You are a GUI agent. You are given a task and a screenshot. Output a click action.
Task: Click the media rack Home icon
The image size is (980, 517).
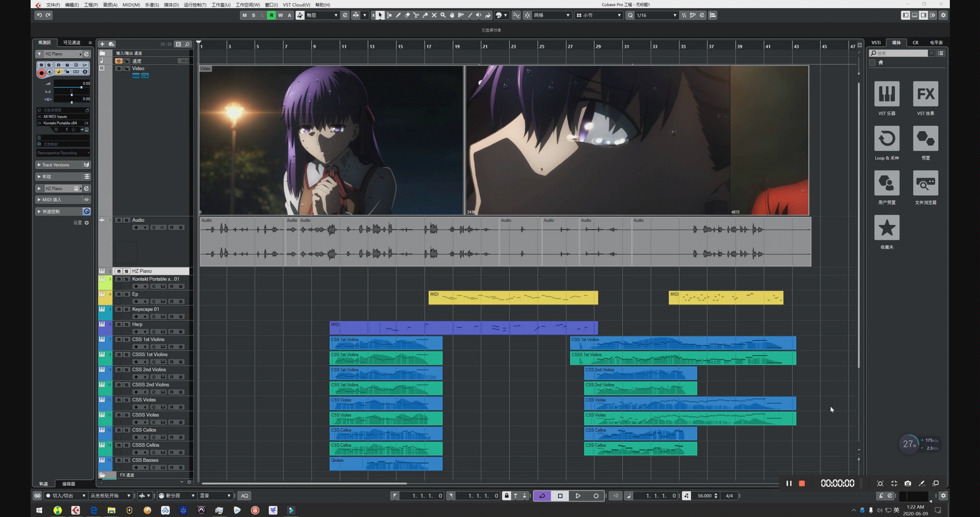point(881,63)
